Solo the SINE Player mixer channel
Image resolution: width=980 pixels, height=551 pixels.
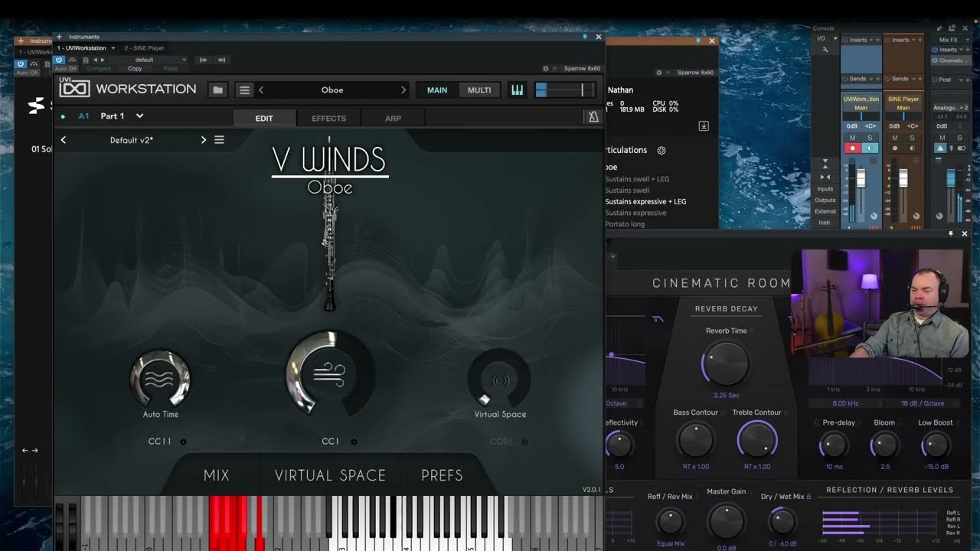(912, 138)
